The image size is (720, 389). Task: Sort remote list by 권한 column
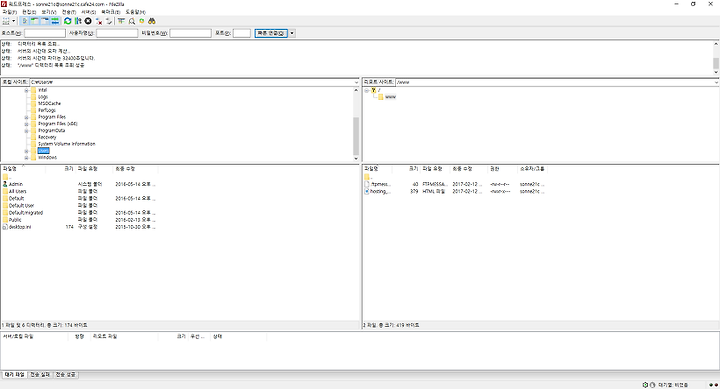(x=502, y=169)
